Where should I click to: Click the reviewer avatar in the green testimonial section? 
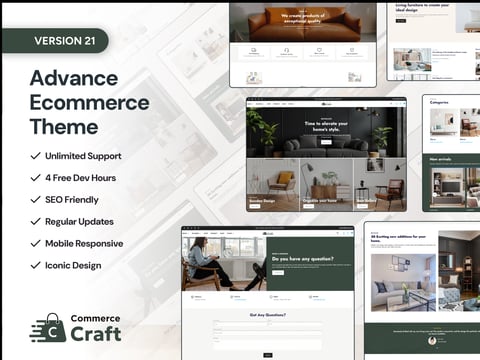coord(432,340)
